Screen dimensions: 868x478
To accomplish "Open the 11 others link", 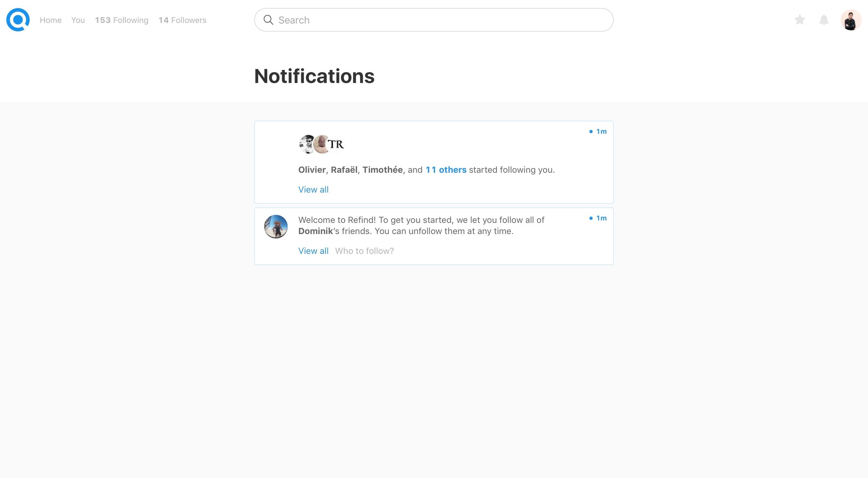I will 446,170.
